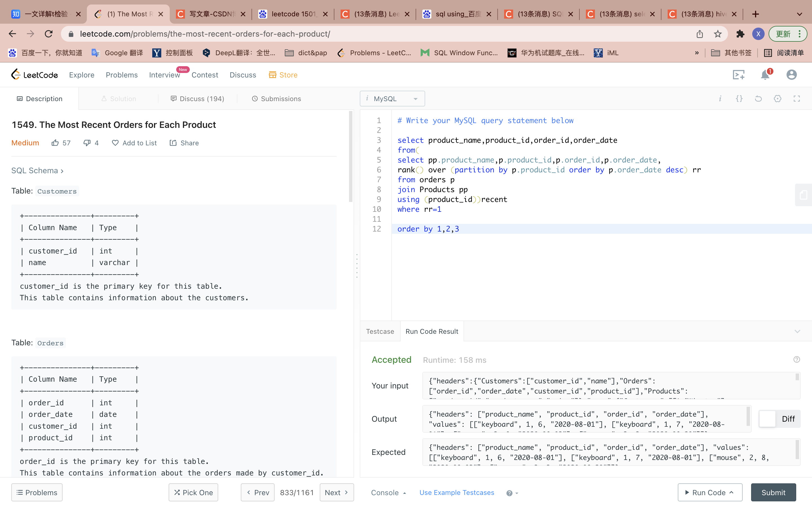Open the MySQL language dropdown
This screenshot has height=507, width=812.
[392, 99]
